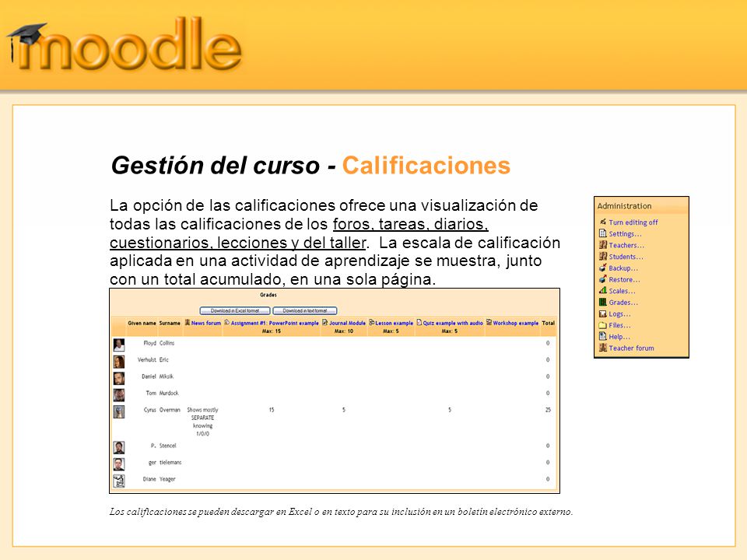
Task: Click the green Grades icon in Administration
Action: tap(602, 302)
